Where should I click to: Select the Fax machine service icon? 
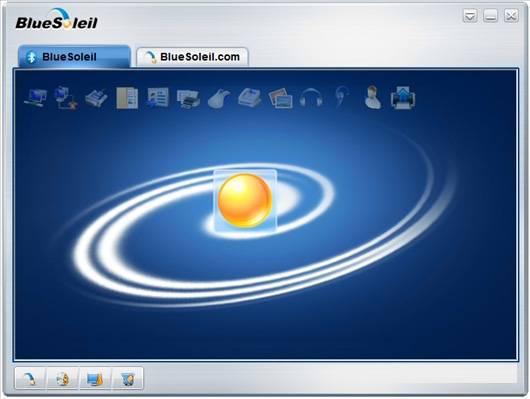249,98
